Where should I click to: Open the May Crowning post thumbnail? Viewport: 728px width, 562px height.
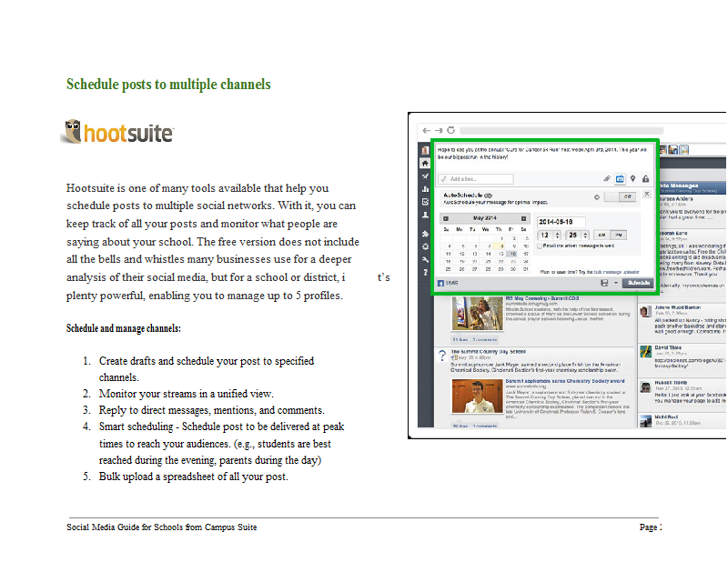477,313
